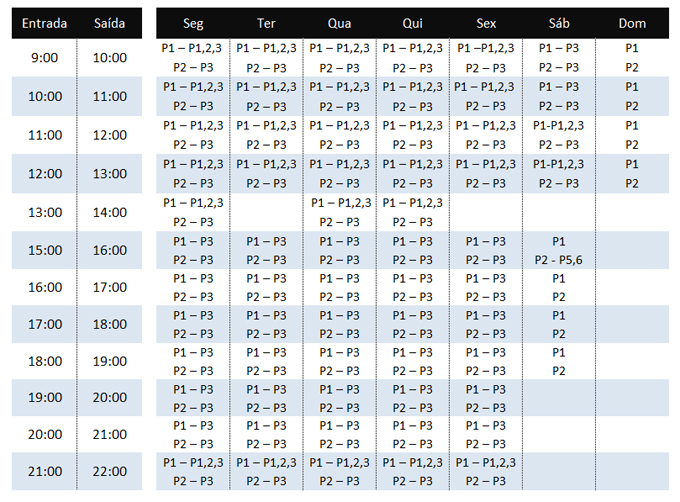This screenshot has width=680, height=502.
Task: Select the 20:00 Saída time cell
Action: (109, 398)
